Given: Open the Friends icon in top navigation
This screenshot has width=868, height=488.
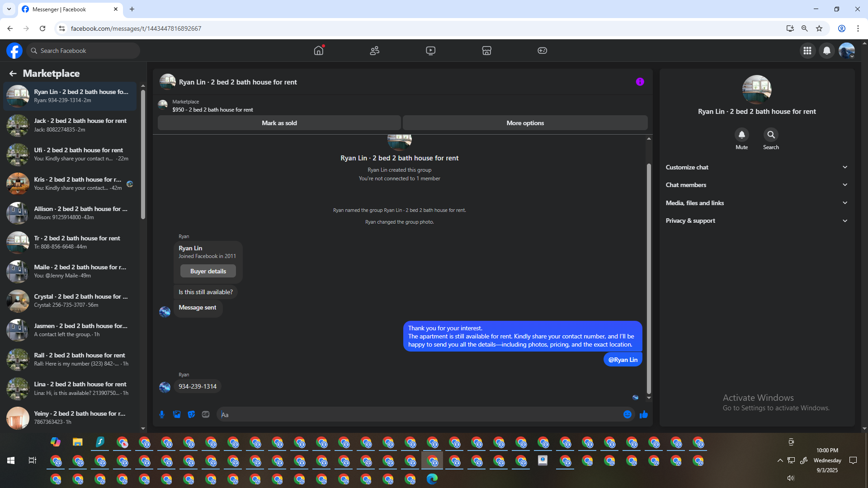Looking at the screenshot, I should pos(375,51).
